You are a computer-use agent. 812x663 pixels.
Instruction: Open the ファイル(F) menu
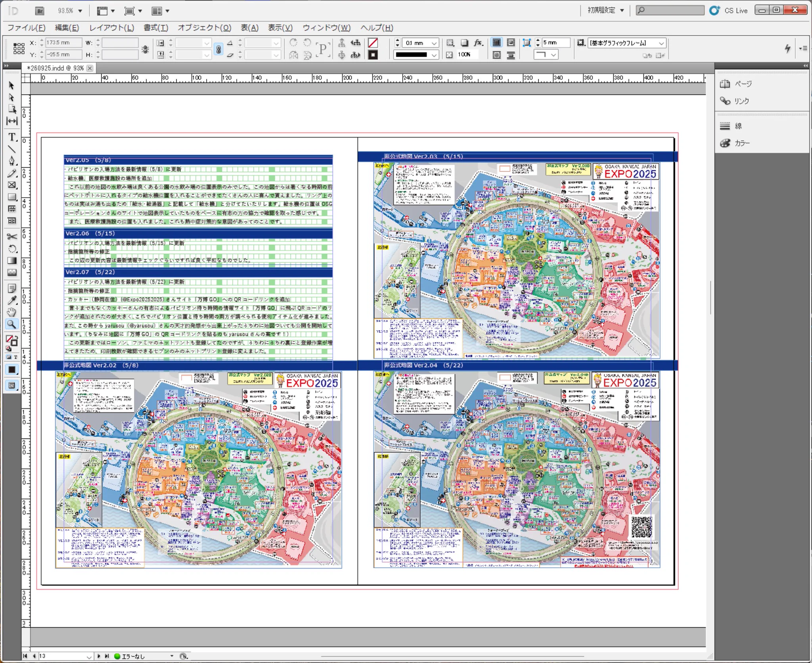tap(26, 28)
